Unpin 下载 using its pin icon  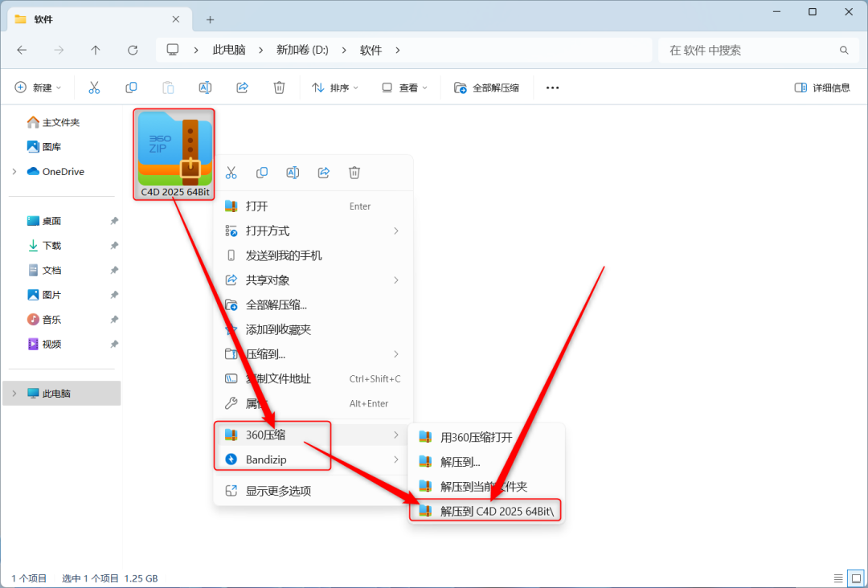coord(114,246)
